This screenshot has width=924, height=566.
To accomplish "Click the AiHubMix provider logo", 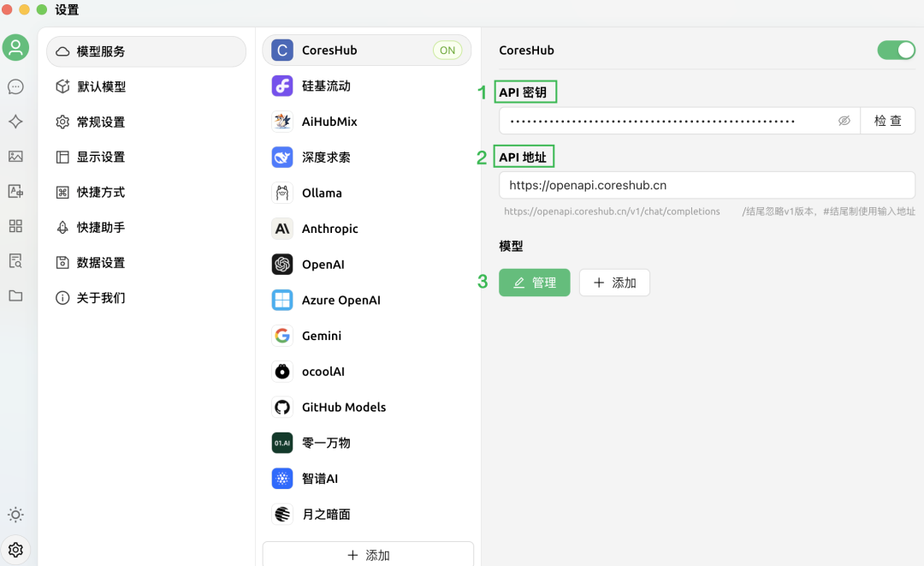I will pos(282,122).
